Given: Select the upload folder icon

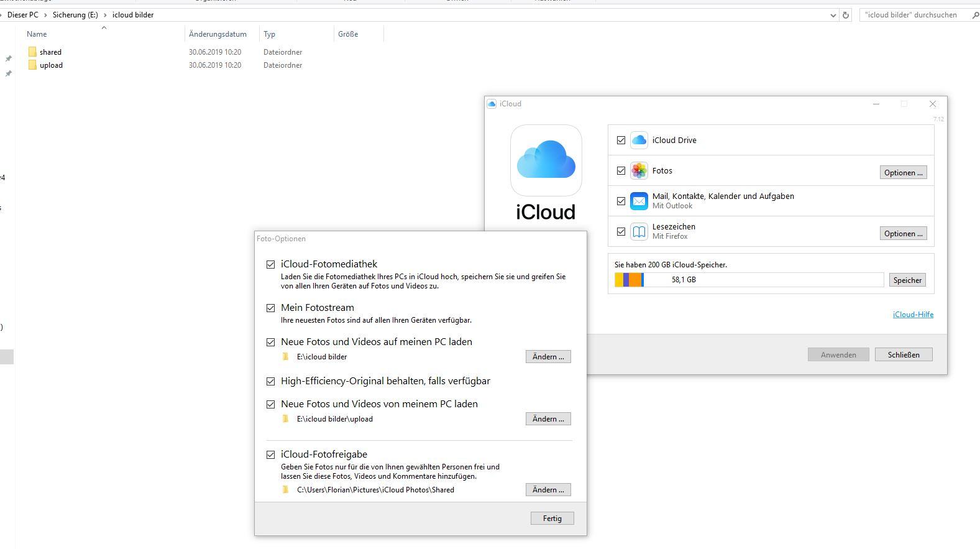Looking at the screenshot, I should 32,65.
